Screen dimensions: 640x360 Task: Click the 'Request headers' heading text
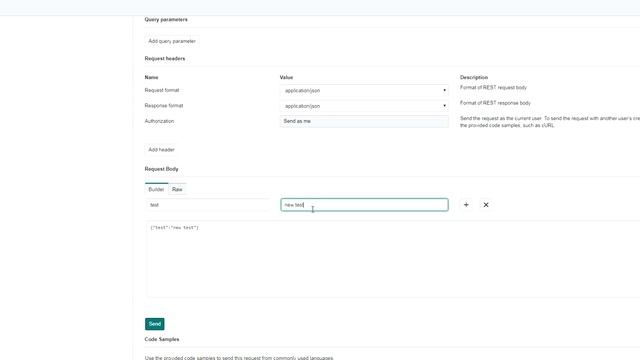pos(165,59)
